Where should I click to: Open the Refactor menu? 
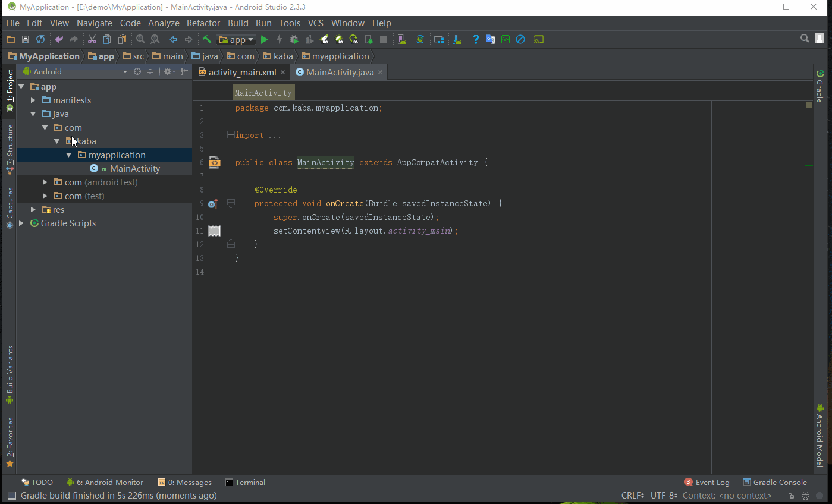203,23
